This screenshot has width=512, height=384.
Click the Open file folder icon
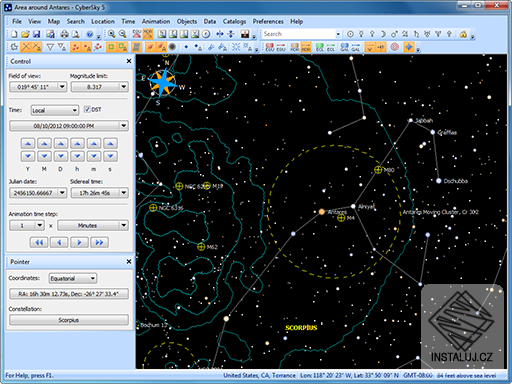pyautogui.click(x=25, y=34)
